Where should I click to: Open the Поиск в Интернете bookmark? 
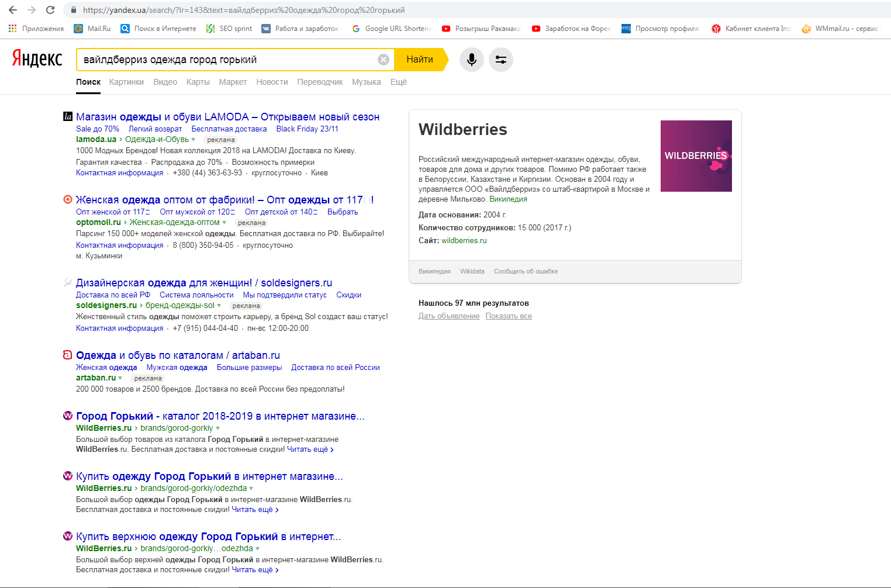[x=158, y=28]
